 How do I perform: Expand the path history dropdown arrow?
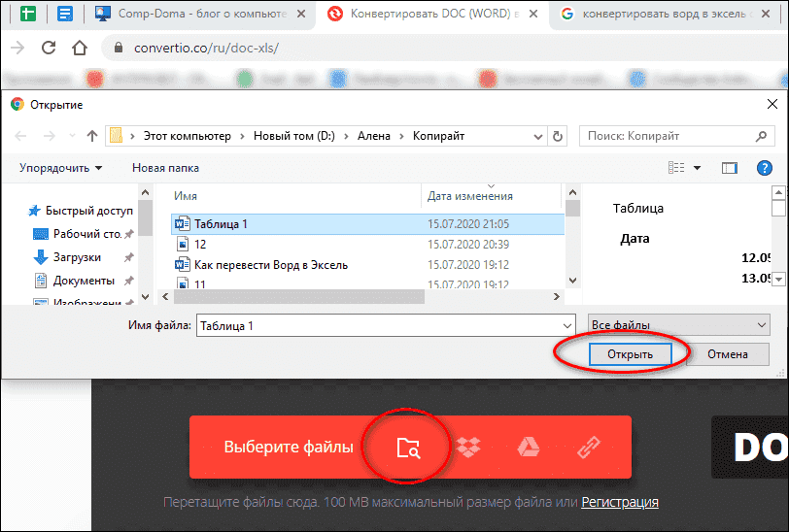[538, 136]
